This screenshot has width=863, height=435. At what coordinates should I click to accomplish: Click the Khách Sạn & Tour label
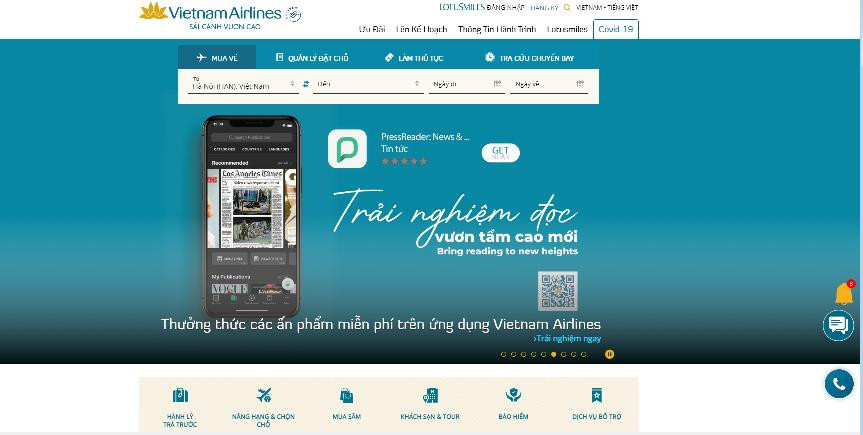pyautogui.click(x=430, y=417)
